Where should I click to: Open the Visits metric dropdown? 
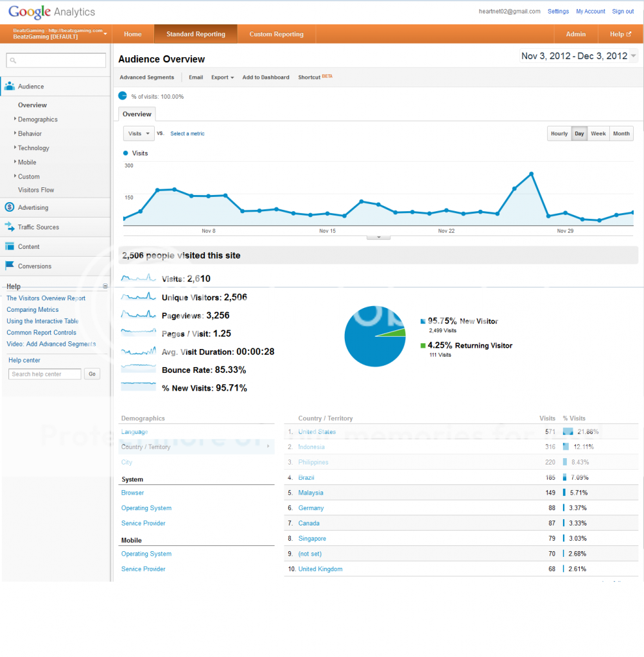click(139, 133)
